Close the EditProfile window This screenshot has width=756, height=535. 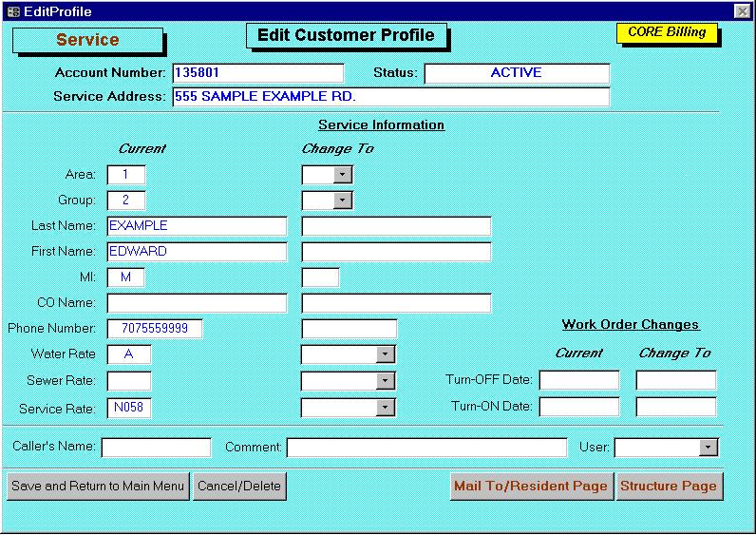click(742, 11)
